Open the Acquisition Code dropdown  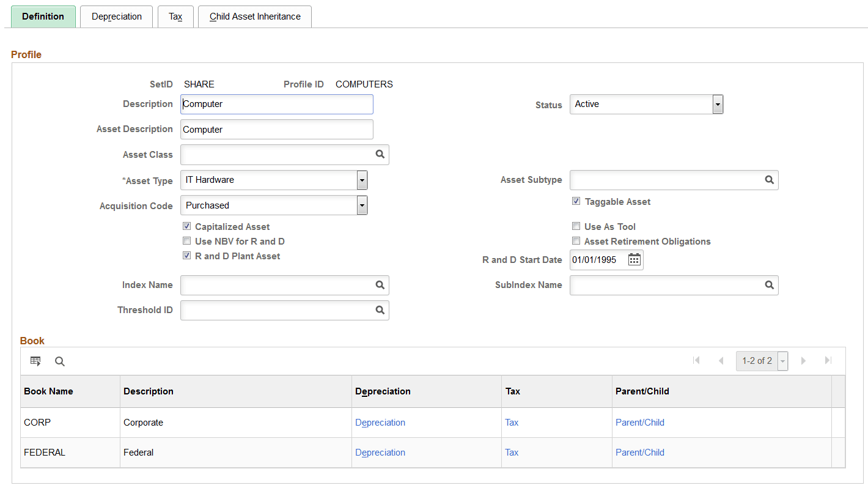pyautogui.click(x=362, y=205)
